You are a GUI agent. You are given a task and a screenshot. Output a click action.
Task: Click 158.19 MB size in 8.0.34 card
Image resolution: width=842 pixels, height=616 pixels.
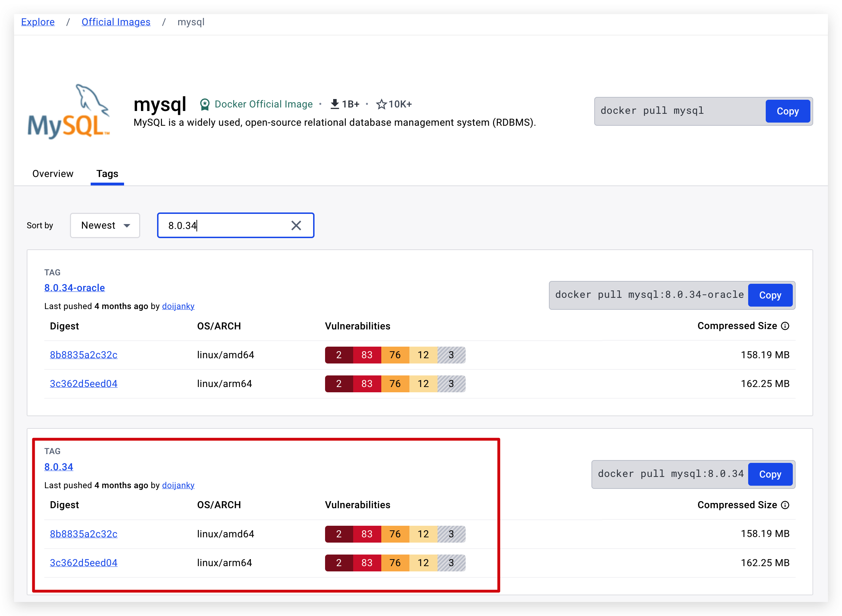(x=765, y=533)
